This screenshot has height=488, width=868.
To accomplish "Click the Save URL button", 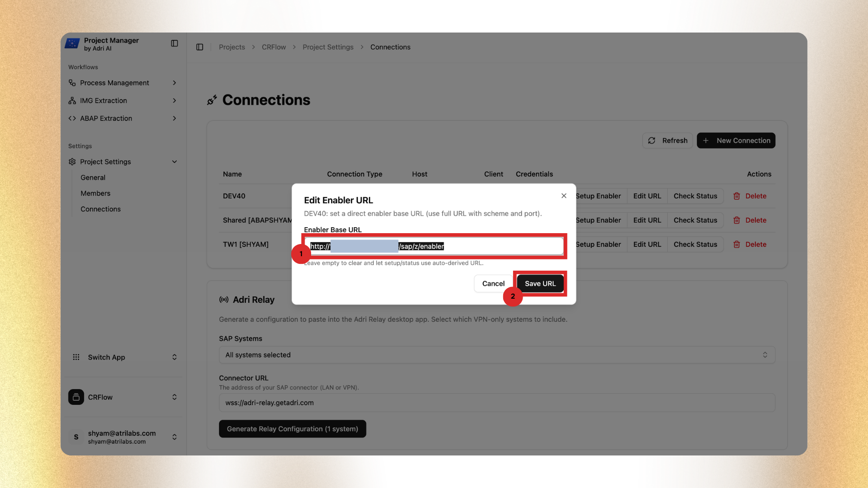I will (x=540, y=283).
